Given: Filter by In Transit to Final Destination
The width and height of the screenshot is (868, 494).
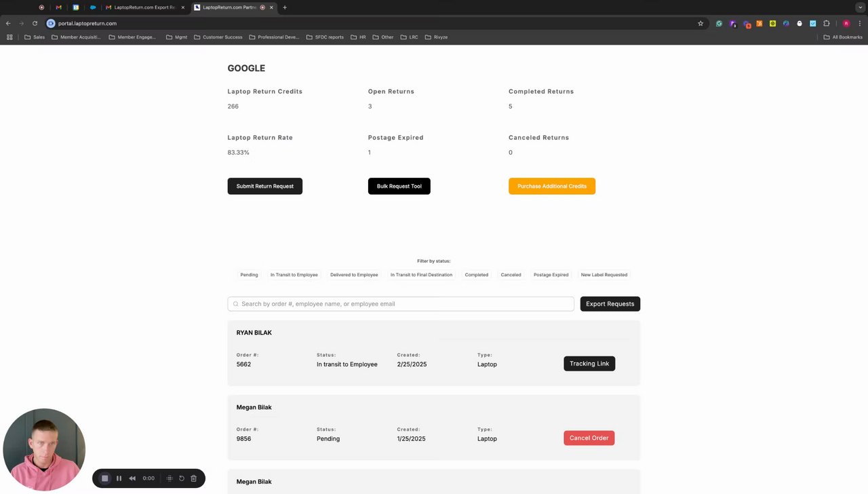Looking at the screenshot, I should [421, 275].
